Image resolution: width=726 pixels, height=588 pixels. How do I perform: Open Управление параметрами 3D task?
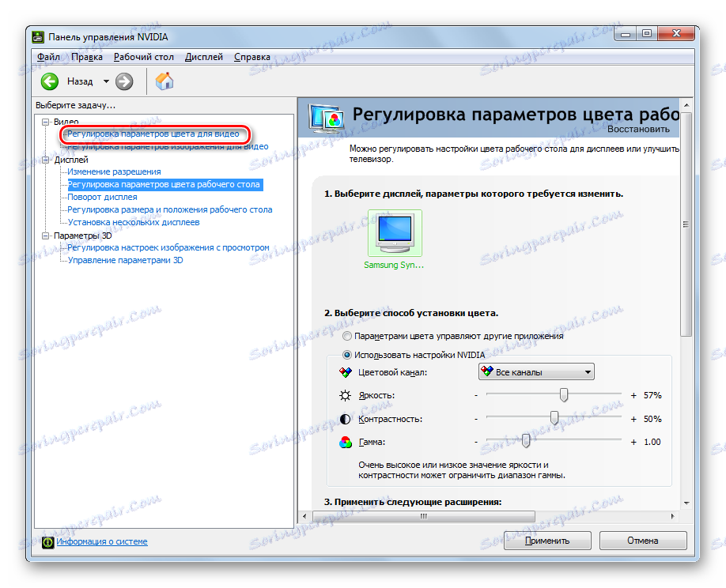(x=125, y=261)
